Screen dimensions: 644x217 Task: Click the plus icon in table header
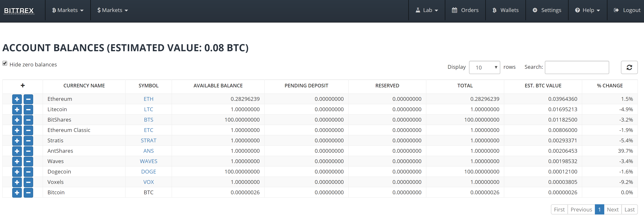[x=23, y=86]
